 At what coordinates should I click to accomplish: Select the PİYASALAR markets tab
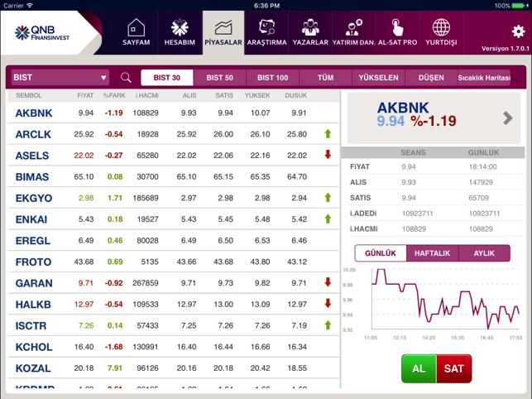click(223, 32)
